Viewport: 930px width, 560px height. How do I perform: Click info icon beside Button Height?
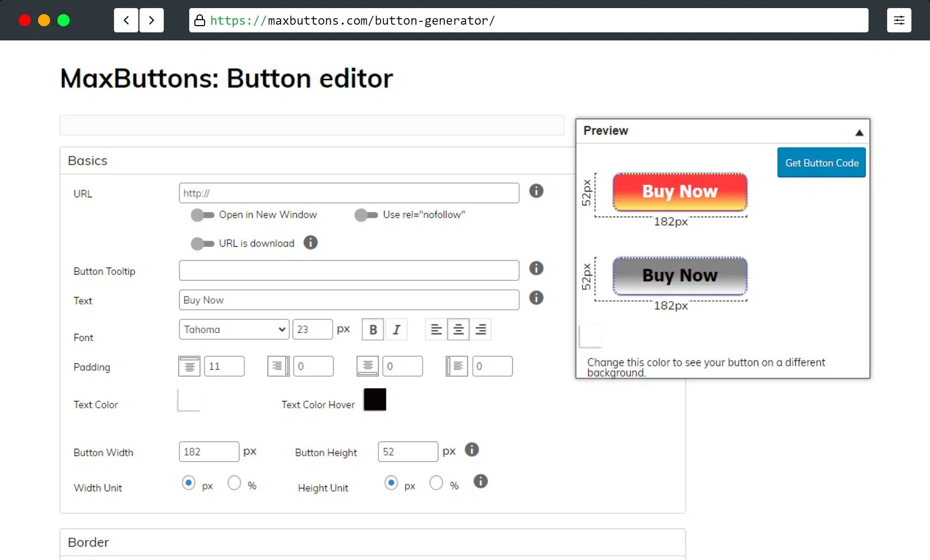click(471, 450)
